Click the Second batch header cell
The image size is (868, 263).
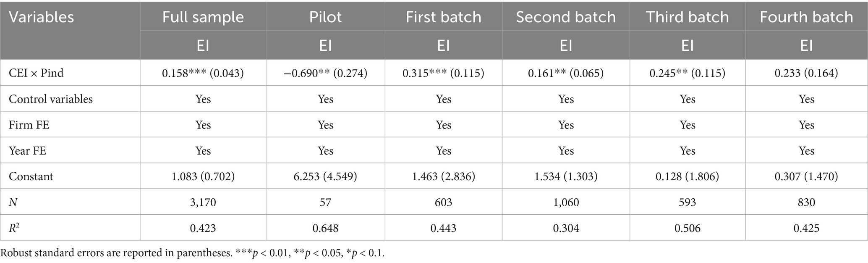(x=566, y=17)
